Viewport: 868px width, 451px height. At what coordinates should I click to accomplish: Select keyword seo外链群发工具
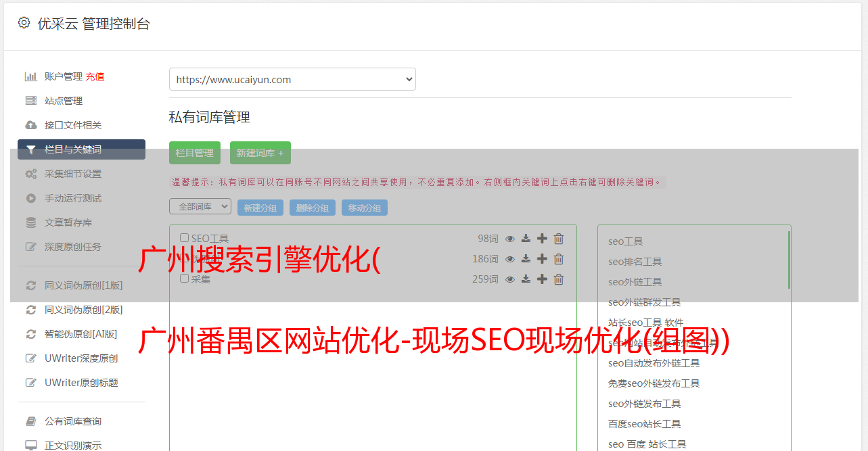pyautogui.click(x=645, y=302)
